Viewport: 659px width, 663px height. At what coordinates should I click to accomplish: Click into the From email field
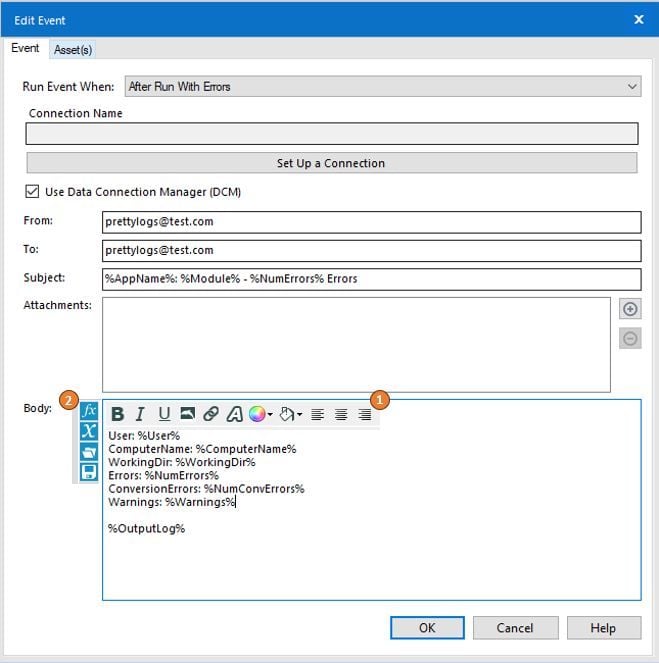371,222
